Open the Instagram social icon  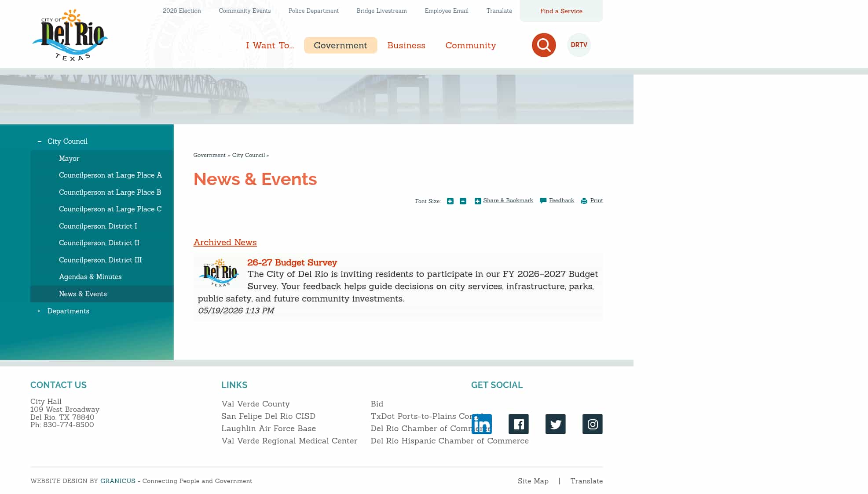[x=593, y=424]
